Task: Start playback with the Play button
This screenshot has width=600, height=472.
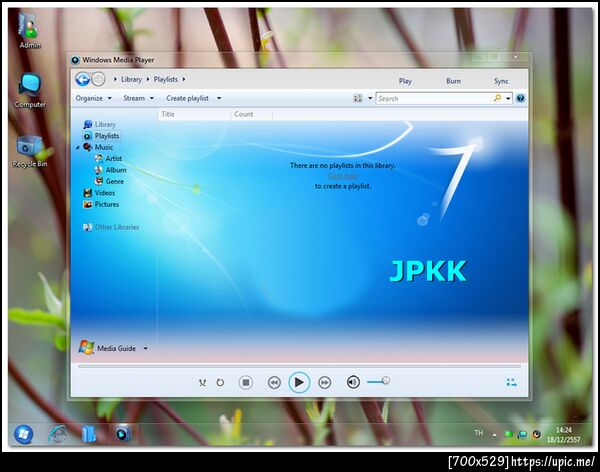Action: (299, 382)
